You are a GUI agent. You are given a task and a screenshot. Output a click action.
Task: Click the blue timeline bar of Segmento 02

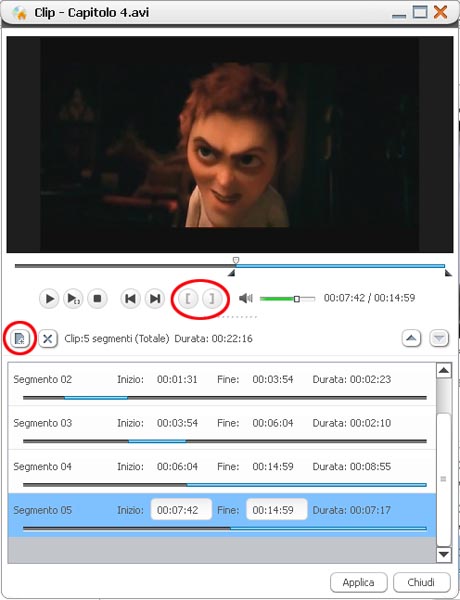point(96,398)
